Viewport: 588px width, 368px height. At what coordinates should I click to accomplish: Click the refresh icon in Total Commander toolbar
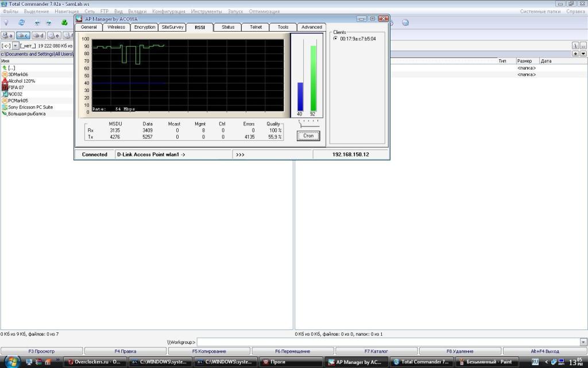click(22, 22)
